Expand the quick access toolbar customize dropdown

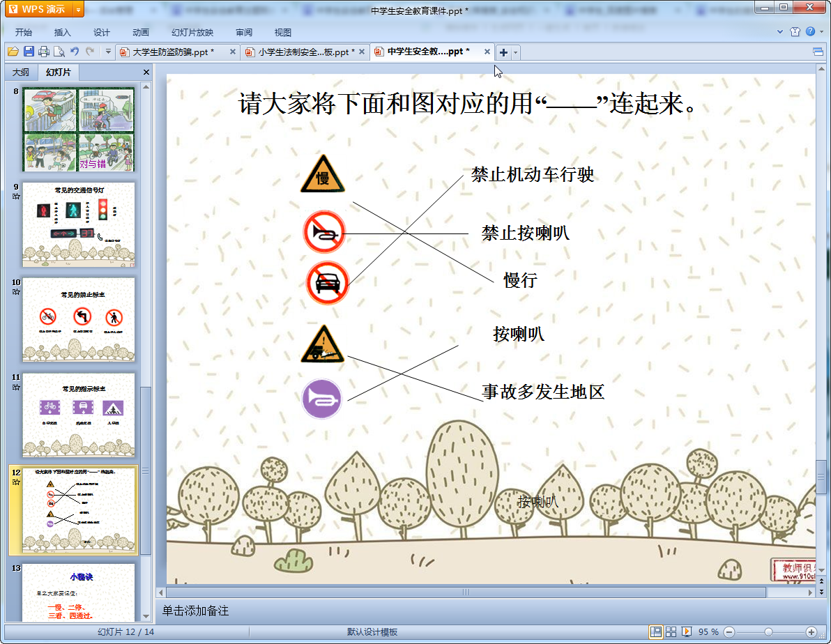[108, 52]
